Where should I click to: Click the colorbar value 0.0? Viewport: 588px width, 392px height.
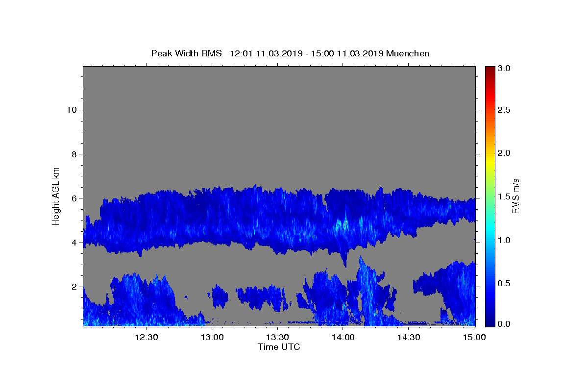click(x=504, y=324)
